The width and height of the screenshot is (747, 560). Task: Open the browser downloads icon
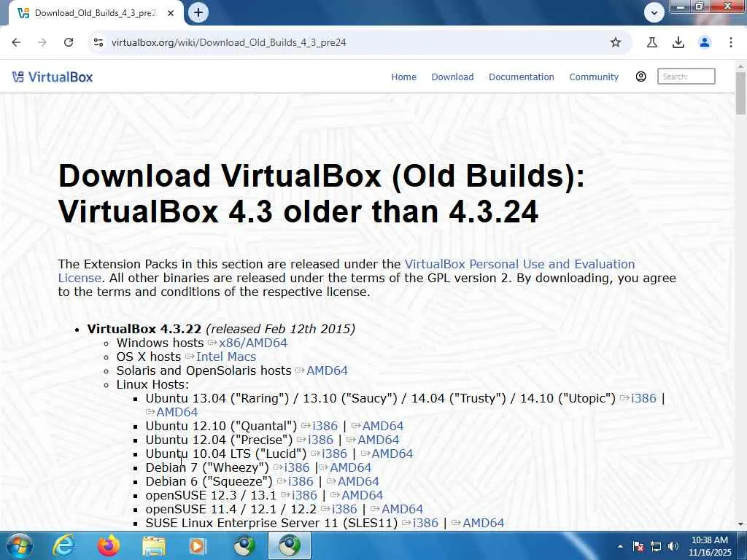[x=678, y=42]
